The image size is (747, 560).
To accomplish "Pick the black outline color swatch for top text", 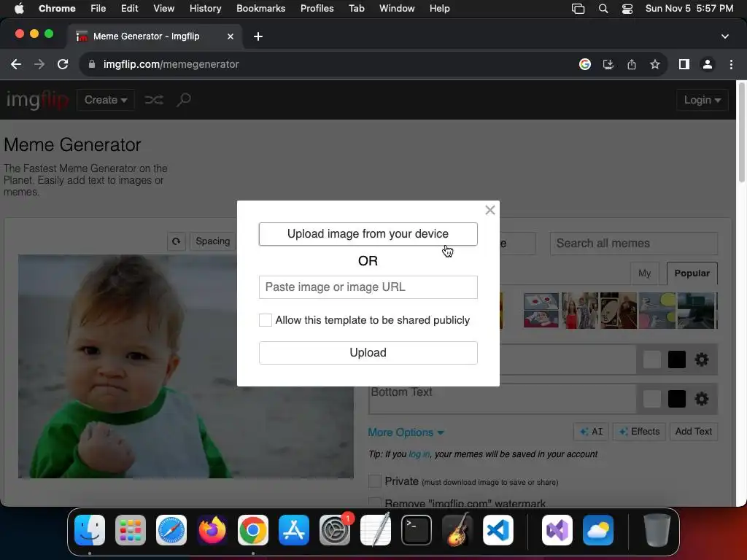I will (676, 359).
